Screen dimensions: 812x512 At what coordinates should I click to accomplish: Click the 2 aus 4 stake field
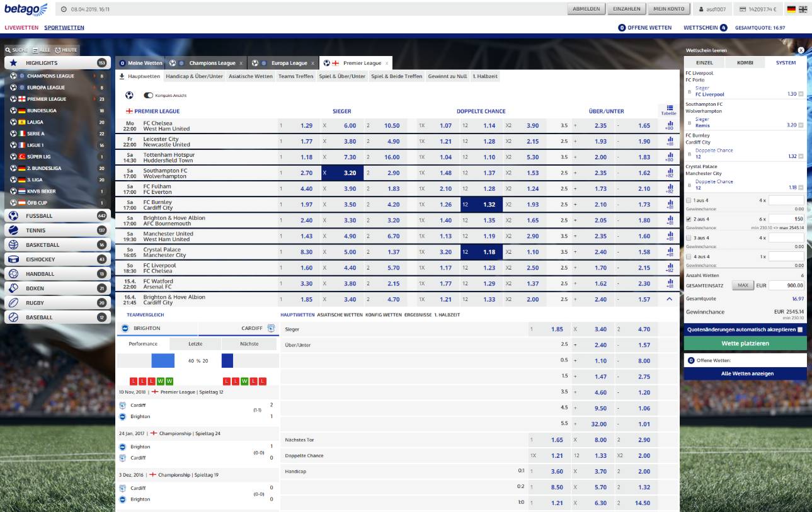(787, 219)
